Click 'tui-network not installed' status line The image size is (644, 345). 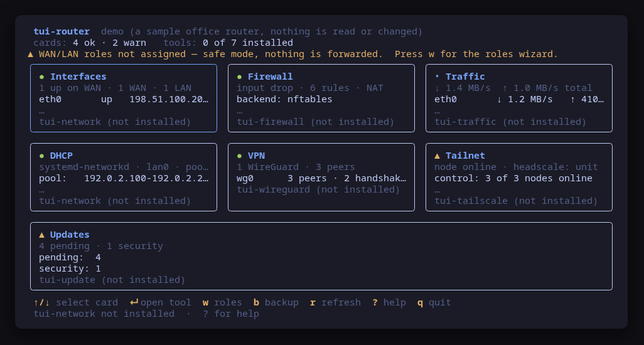pos(104,314)
